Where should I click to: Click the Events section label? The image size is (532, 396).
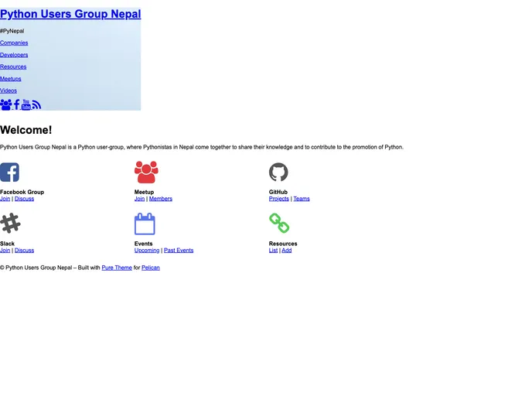[144, 244]
